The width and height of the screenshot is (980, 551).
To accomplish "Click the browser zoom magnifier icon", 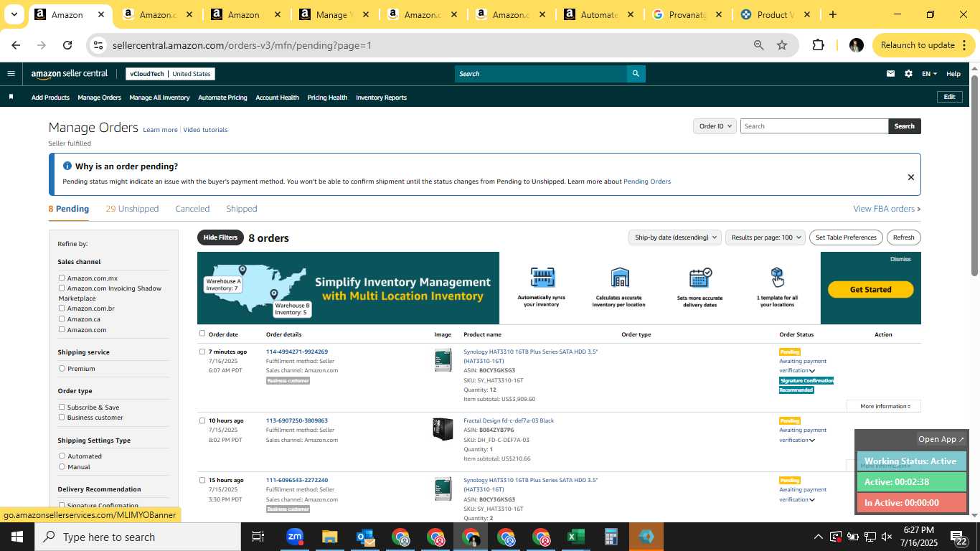I will point(758,45).
